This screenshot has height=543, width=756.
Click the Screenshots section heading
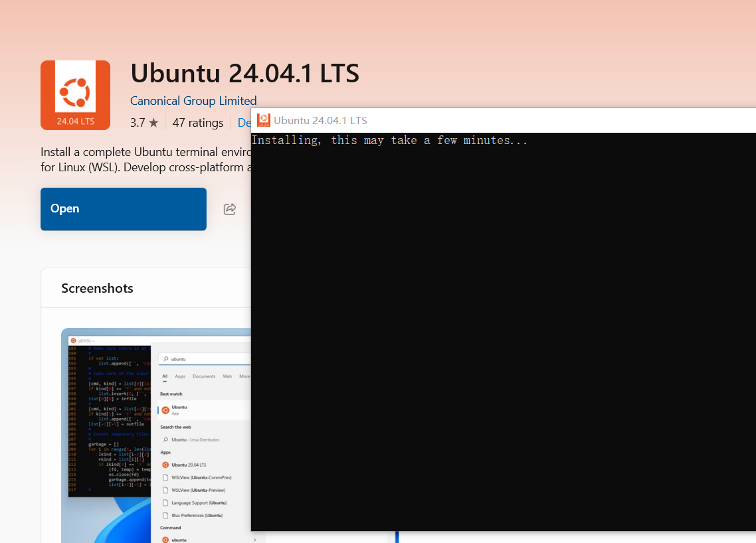pos(97,288)
